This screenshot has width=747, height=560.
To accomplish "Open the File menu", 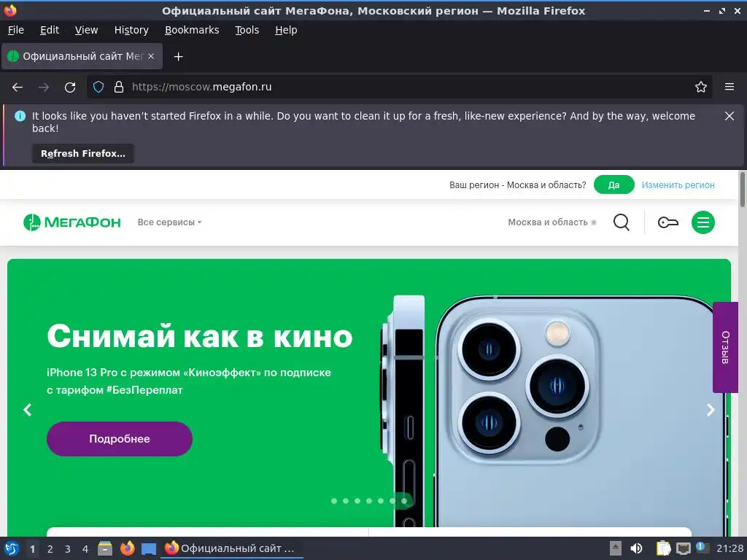I will coord(16,30).
